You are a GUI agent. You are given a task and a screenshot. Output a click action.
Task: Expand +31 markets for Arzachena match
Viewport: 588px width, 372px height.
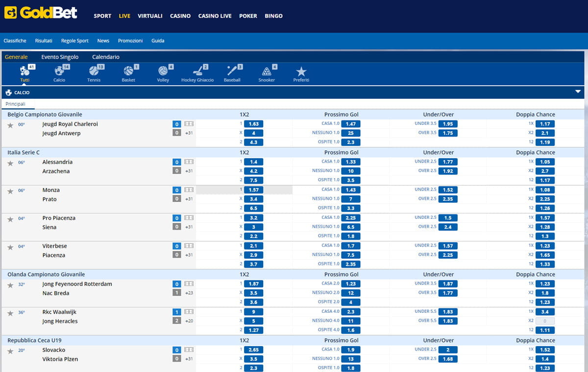click(189, 171)
